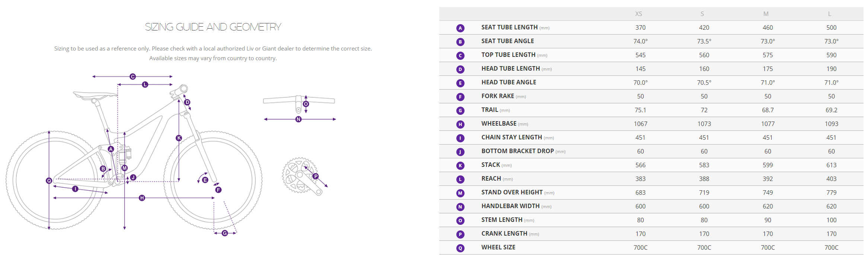This screenshot has height=262, width=868.
Task: Click the K badge beside Stack row
Action: coord(460,165)
